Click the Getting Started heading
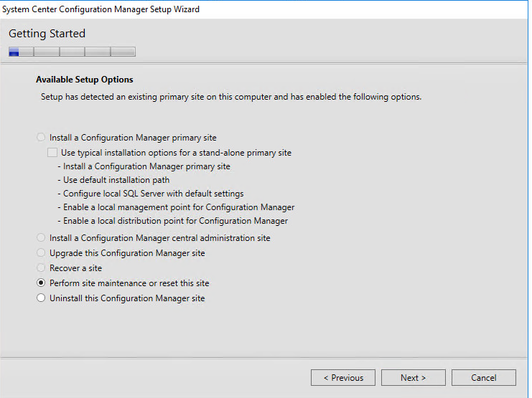Image resolution: width=532 pixels, height=398 pixels. pyautogui.click(x=47, y=33)
